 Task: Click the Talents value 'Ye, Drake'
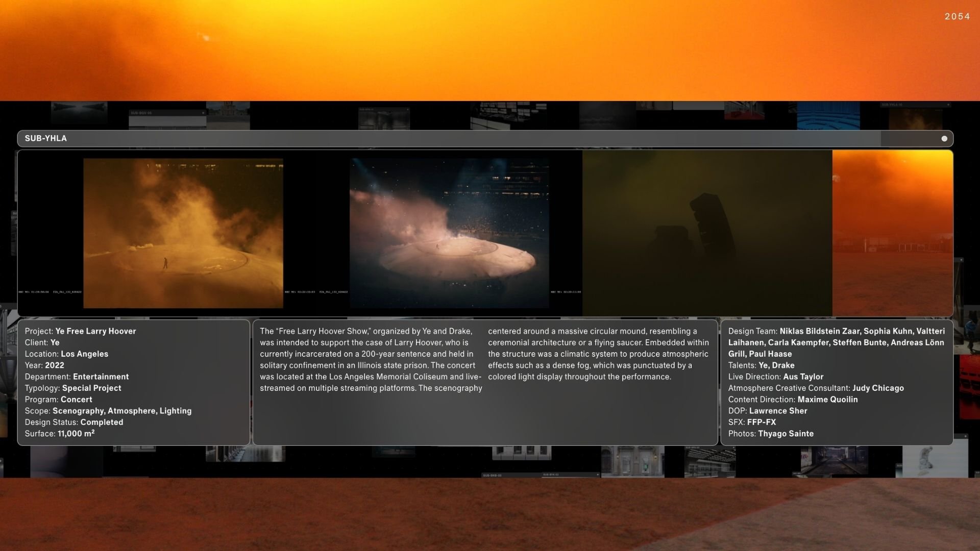776,365
